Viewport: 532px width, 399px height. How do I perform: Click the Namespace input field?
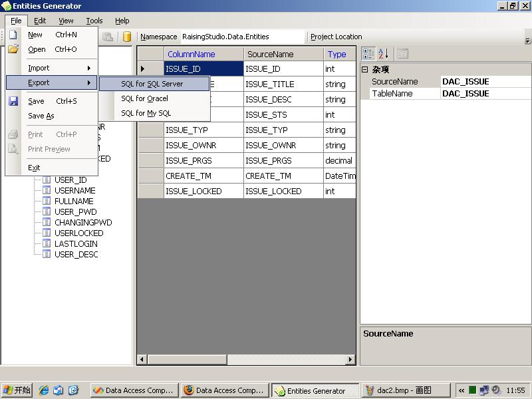242,37
